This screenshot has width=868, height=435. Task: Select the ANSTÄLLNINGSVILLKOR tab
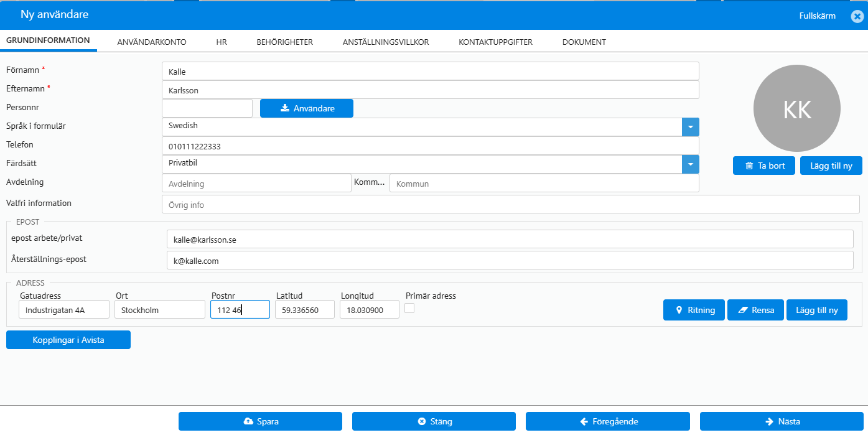click(x=386, y=42)
